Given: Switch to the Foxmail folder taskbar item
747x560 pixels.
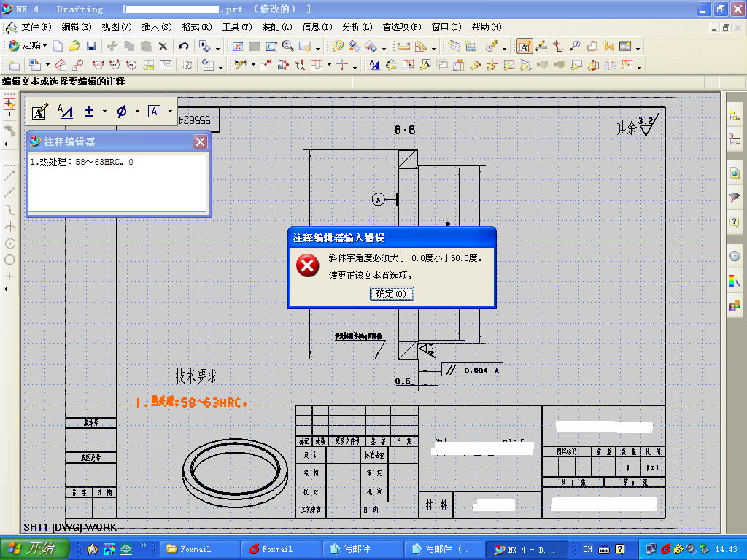Looking at the screenshot, I should 198,549.
